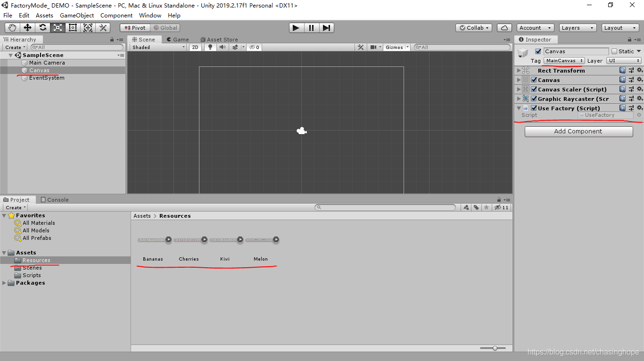Select the Scale tool
Viewport: 644px width, 361px height.
58,28
